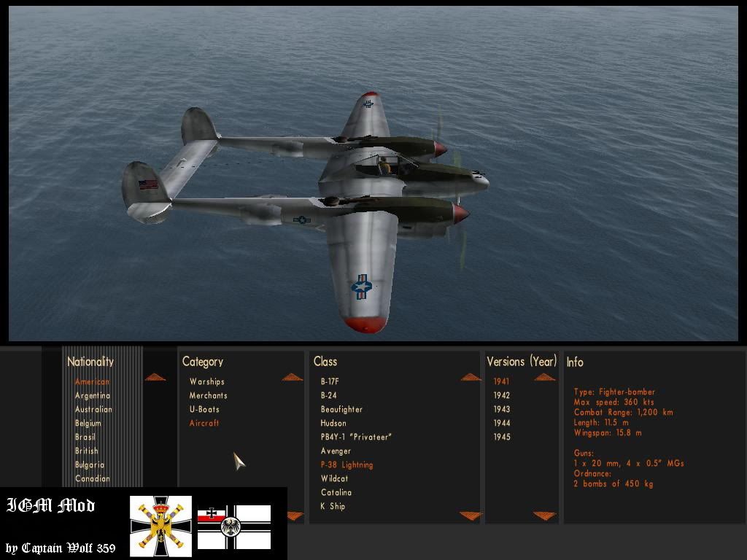Click the Class list down arrow
This screenshot has width=747, height=560.
[x=471, y=516]
